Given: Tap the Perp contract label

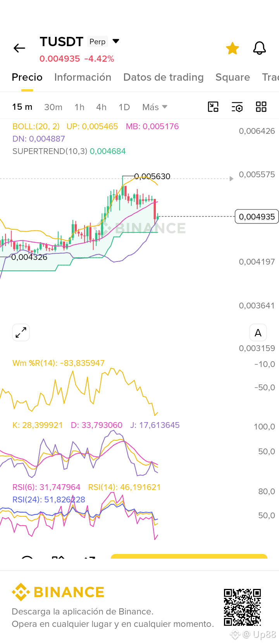Looking at the screenshot, I should coord(97,42).
